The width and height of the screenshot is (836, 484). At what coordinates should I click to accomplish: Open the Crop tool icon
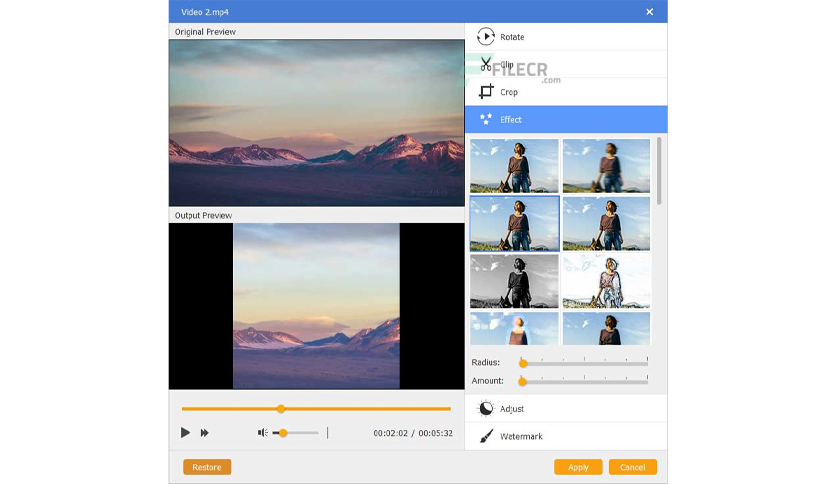486,92
